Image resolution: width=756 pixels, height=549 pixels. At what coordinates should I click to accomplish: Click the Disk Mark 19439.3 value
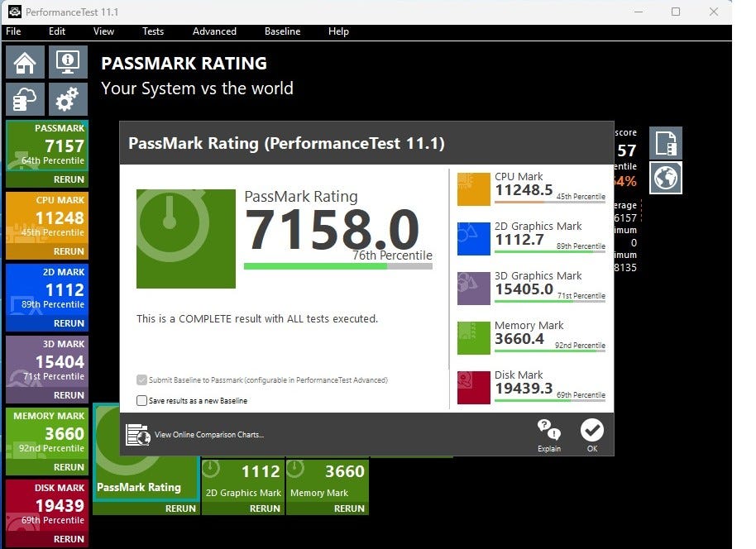524,389
